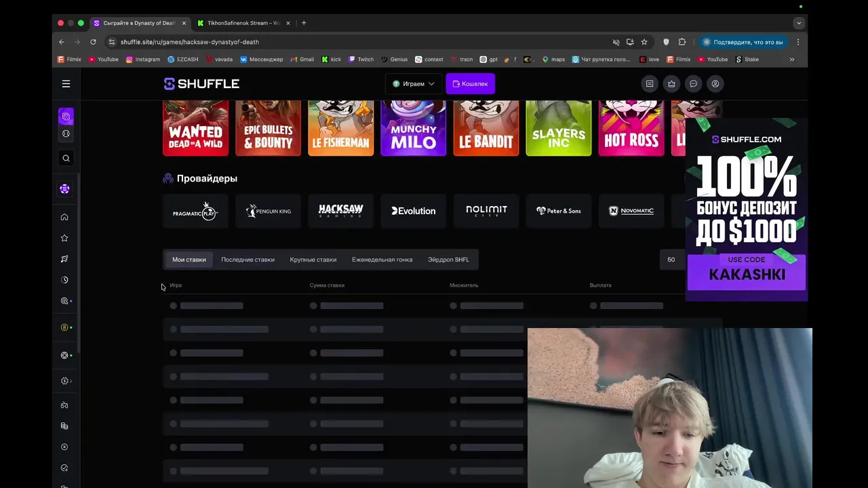Open the Filmix bookmark on the left
868x488 pixels.
(x=69, y=60)
